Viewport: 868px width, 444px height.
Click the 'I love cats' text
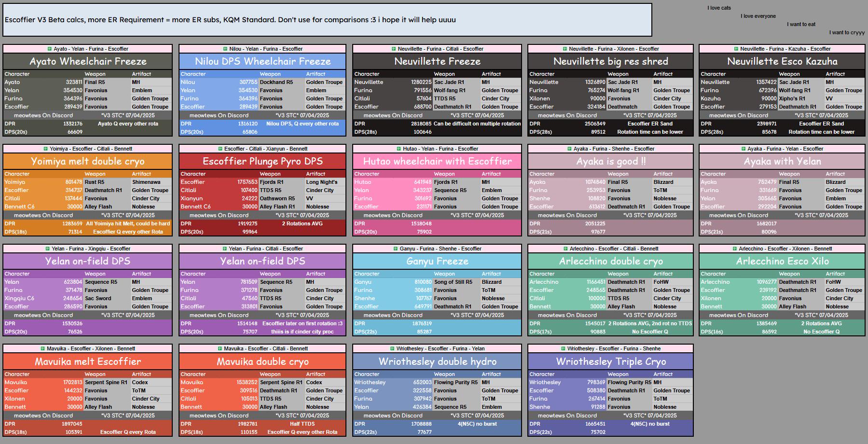point(719,8)
